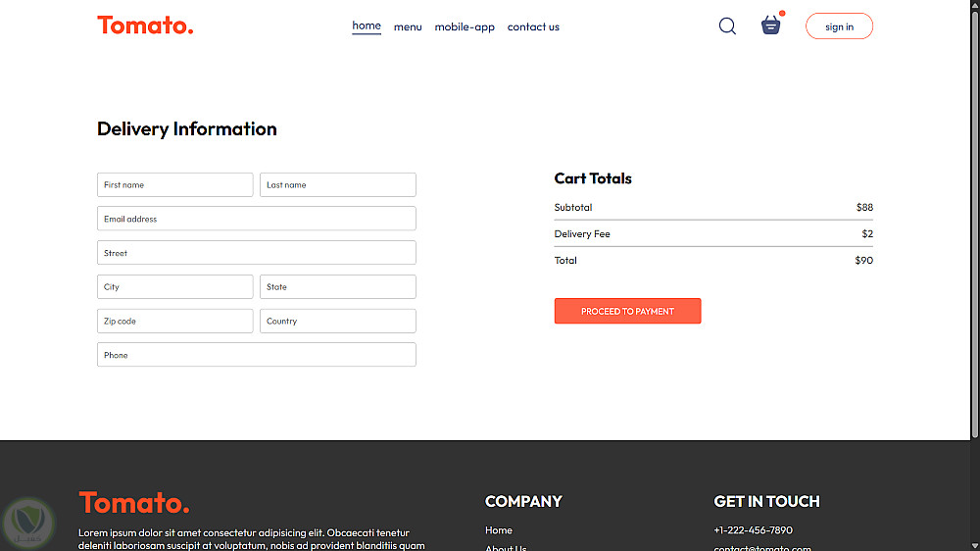The width and height of the screenshot is (980, 551).
Task: Select mobile-app in navigation bar
Action: coord(465,27)
